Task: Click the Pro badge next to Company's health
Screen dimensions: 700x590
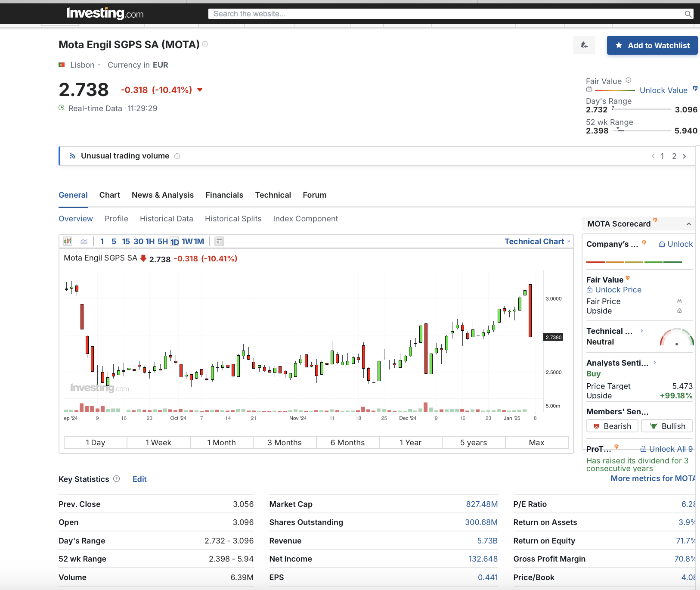Action: (644, 242)
